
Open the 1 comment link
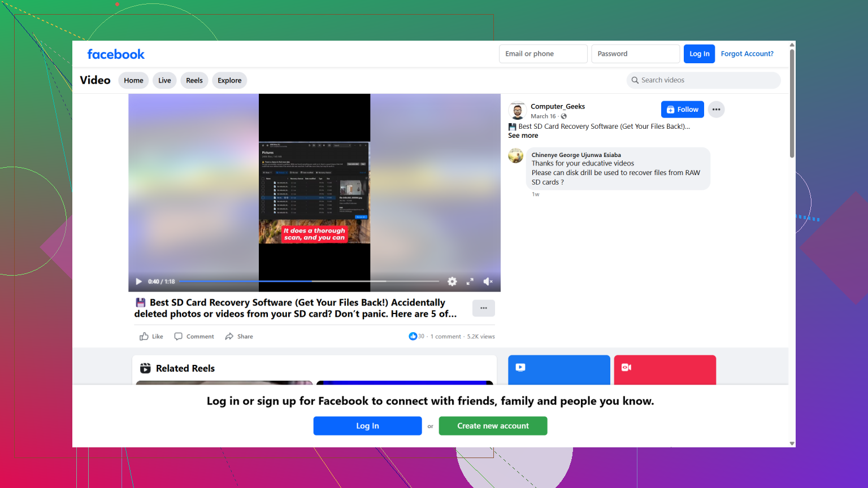click(x=446, y=337)
